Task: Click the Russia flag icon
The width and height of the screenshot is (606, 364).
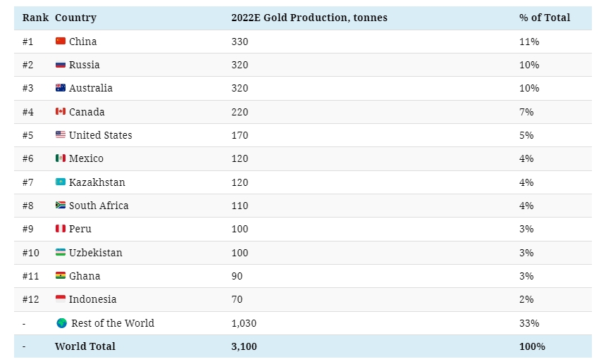Action: pos(61,65)
